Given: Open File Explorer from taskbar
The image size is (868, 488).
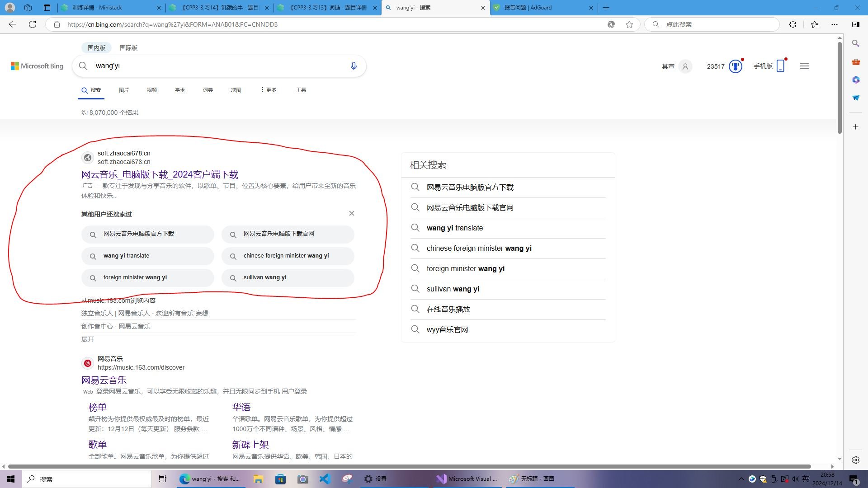Looking at the screenshot, I should coord(258,479).
